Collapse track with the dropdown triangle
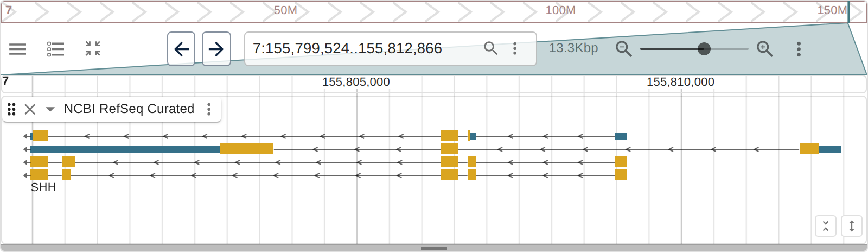The height and width of the screenshot is (252, 868). 50,109
